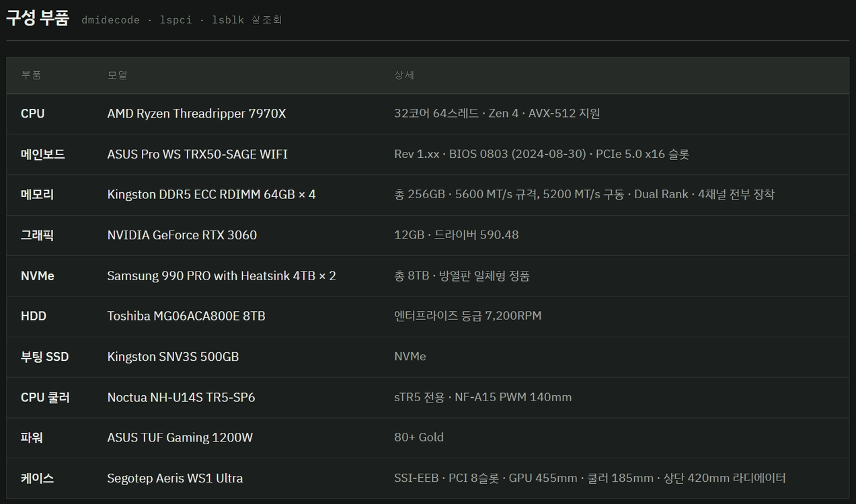Select the NVMe detail for the boot SSD

410,356
